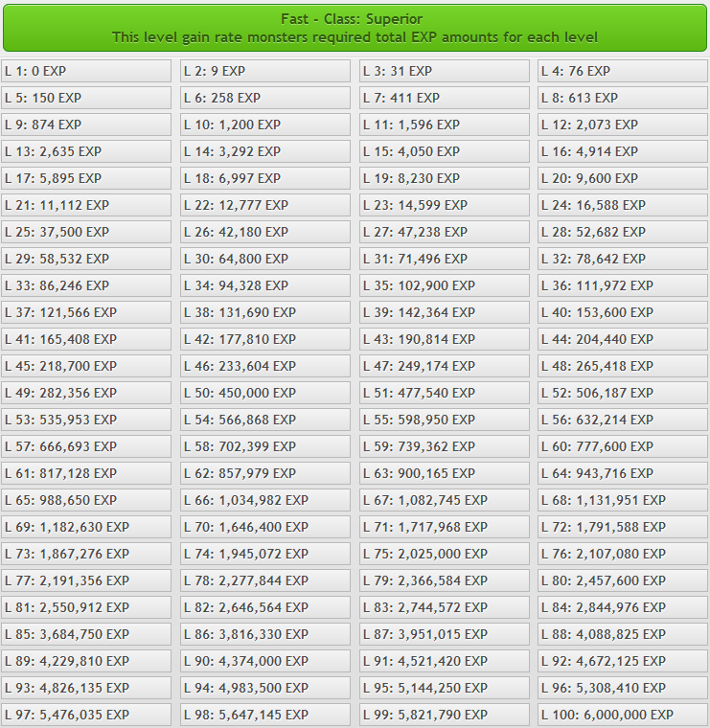
Task: Click the 'L 38: 131,690 EXP' cell
Action: [265, 312]
